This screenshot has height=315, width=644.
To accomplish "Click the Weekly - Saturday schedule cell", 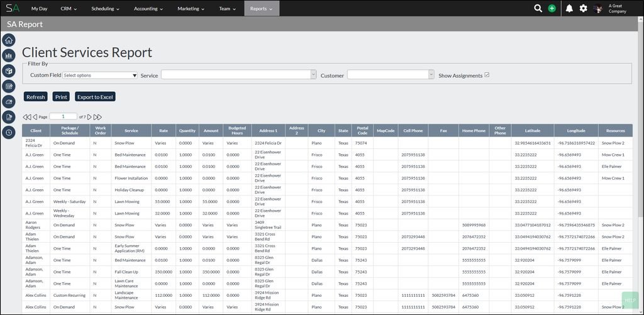I will click(x=70, y=202).
